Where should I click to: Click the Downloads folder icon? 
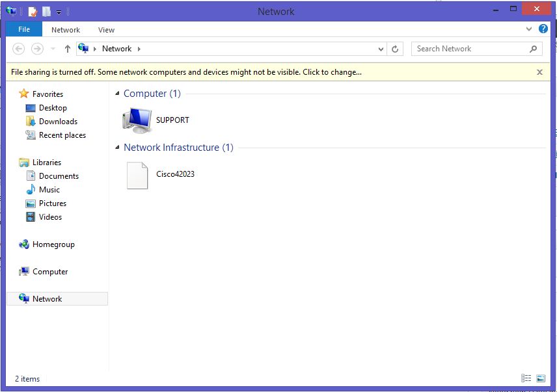[31, 122]
